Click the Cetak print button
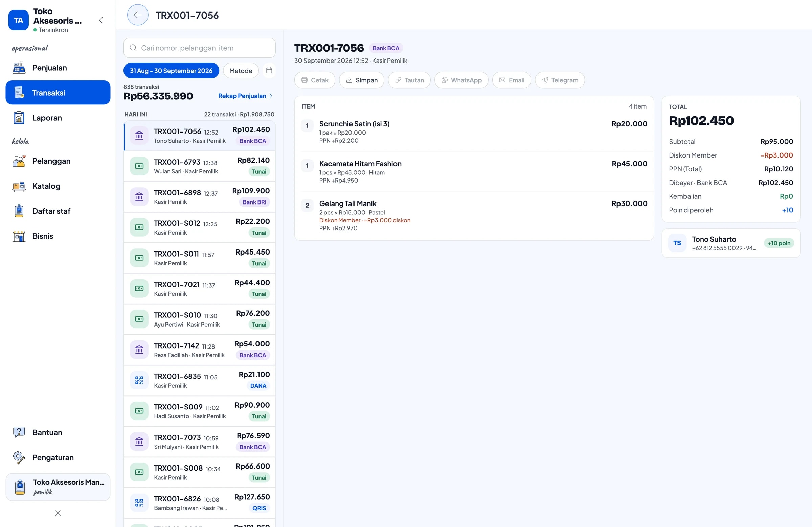This screenshot has width=812, height=527. 315,80
